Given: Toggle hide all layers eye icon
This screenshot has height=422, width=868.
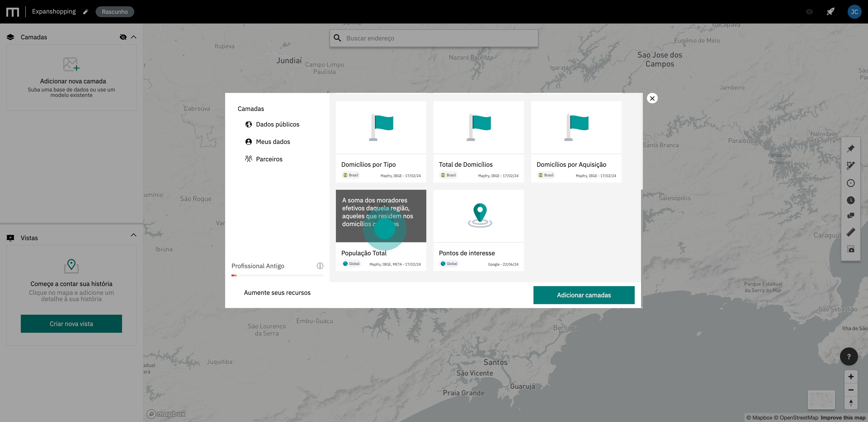Looking at the screenshot, I should 123,37.
